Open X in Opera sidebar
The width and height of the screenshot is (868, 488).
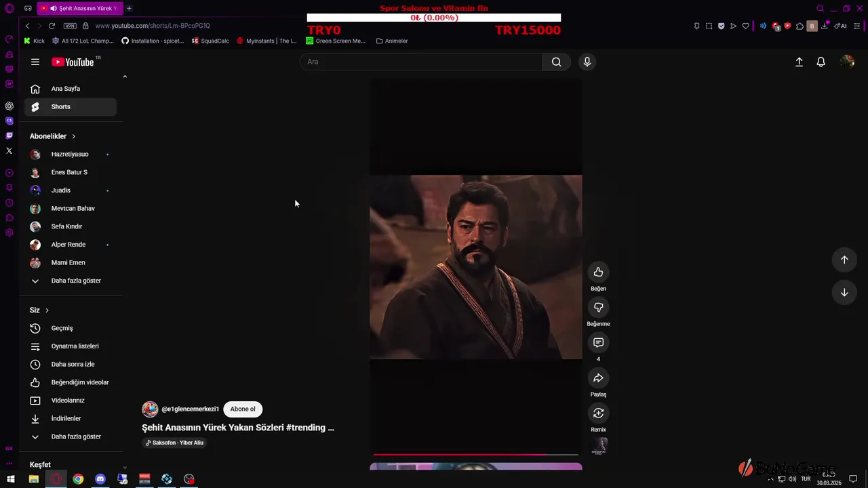coord(9,150)
